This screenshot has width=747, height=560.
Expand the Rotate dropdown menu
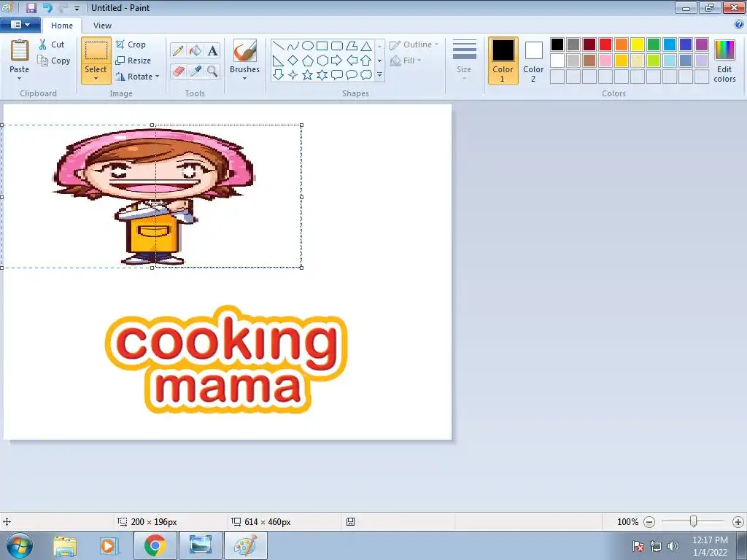[x=158, y=77]
